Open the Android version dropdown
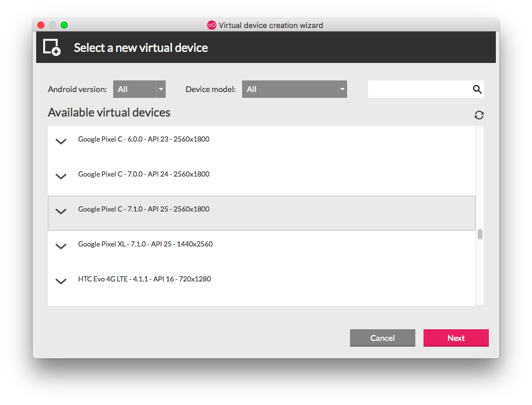532x405 pixels. [x=139, y=89]
